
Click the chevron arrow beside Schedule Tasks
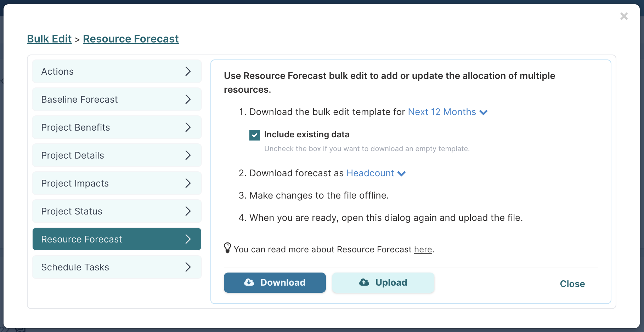pos(188,267)
